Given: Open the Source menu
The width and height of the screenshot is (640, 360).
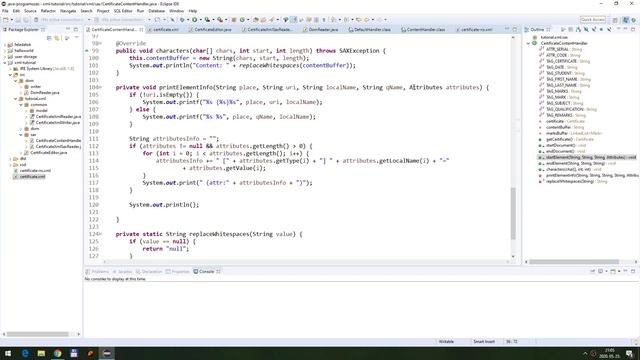Looking at the screenshot, I should (x=30, y=11).
